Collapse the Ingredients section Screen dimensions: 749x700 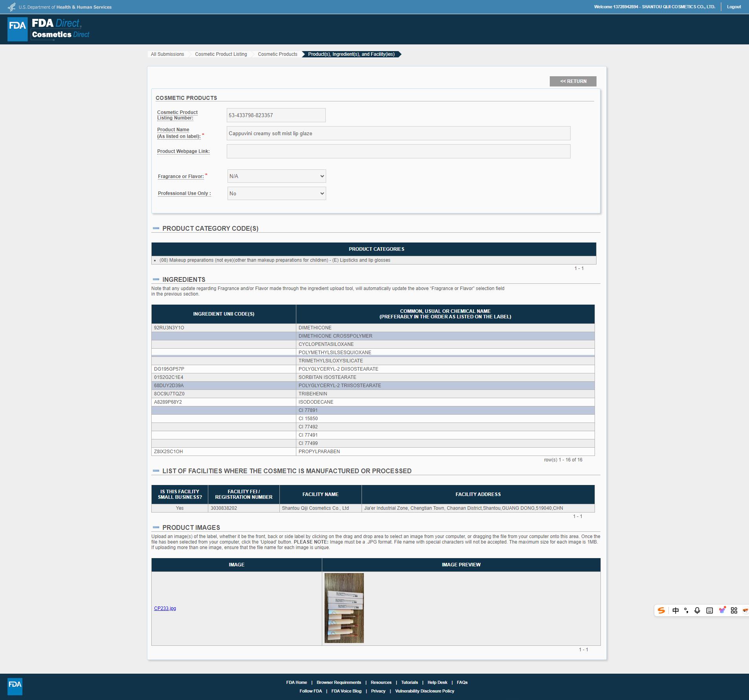pos(156,279)
